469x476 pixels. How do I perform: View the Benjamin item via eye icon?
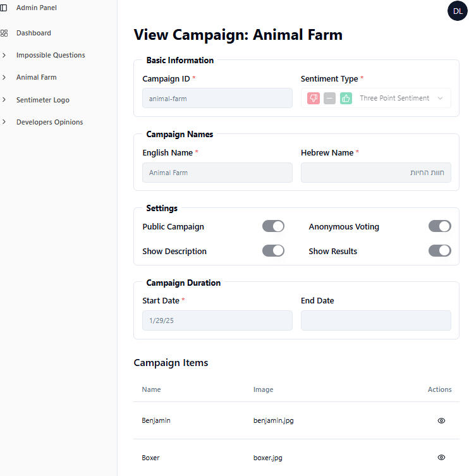coord(441,420)
